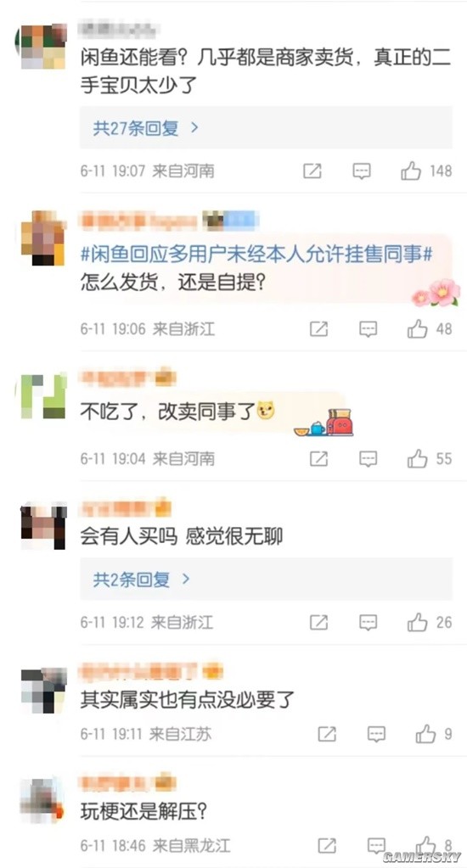
Task: Like the comment with 48 likes
Action: pos(418,329)
